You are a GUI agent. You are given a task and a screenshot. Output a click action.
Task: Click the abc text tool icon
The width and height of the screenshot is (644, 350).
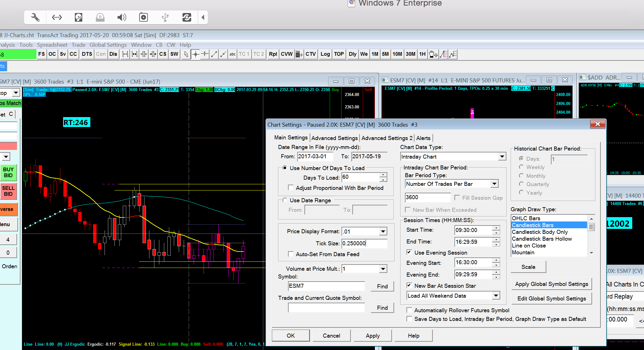coord(233,54)
